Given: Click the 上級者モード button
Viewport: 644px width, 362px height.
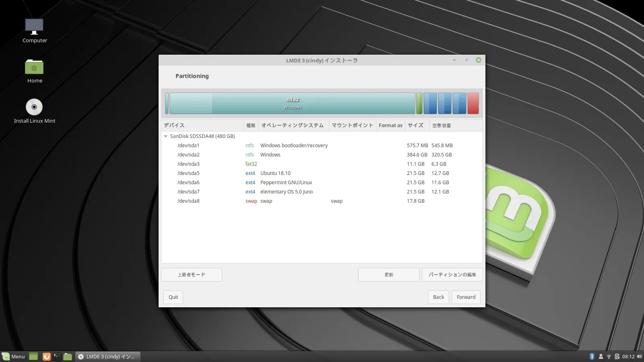Looking at the screenshot, I should click(192, 275).
